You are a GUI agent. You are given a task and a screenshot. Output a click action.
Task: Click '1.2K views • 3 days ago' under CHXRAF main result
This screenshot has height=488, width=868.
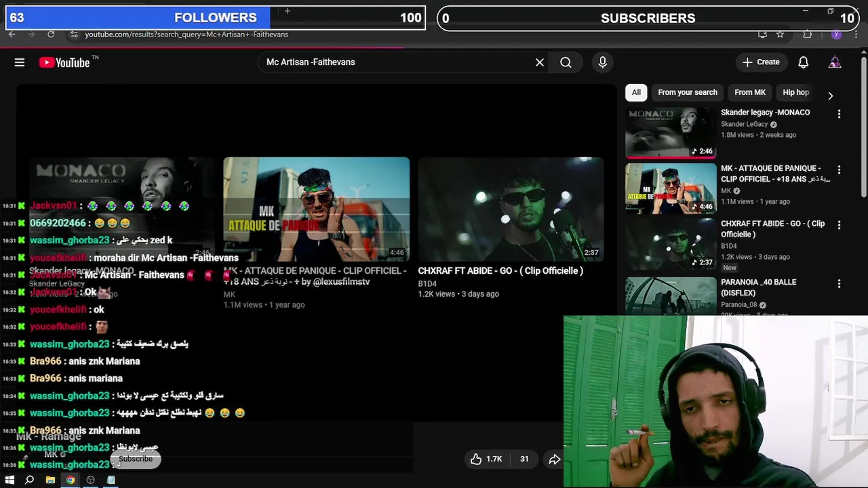click(458, 294)
